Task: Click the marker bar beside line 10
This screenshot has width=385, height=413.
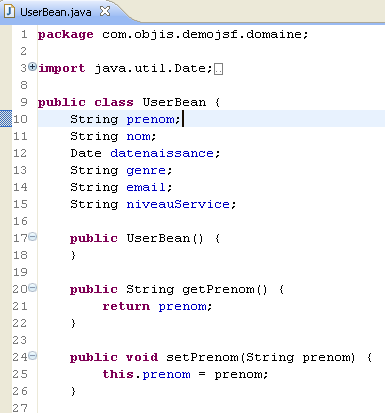Action: (6, 119)
